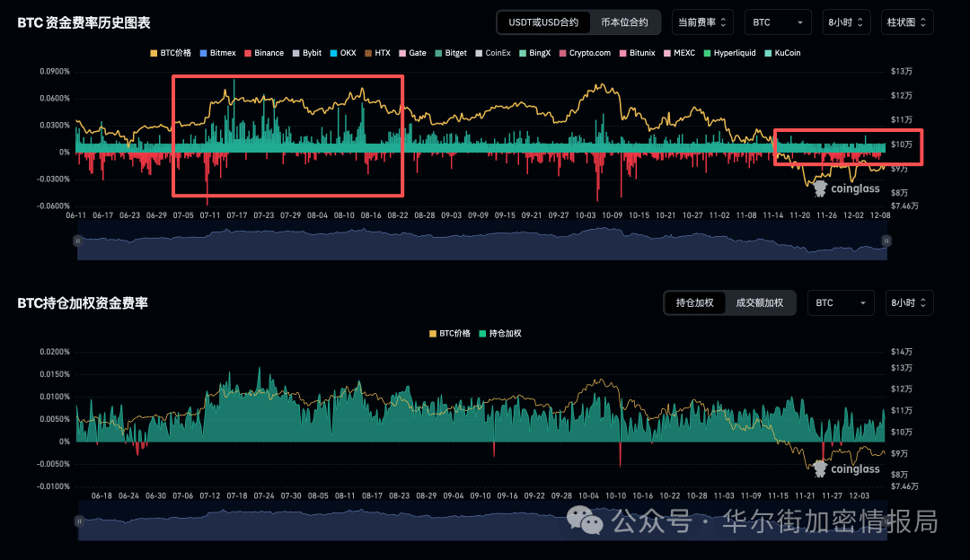The width and height of the screenshot is (970, 560).
Task: Open the 当前费率 dropdown
Action: click(702, 22)
